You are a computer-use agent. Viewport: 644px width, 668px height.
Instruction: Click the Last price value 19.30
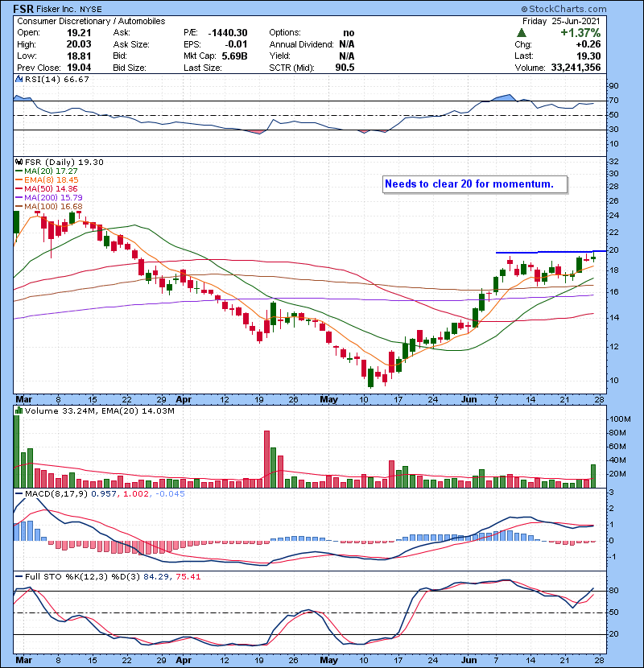588,56
